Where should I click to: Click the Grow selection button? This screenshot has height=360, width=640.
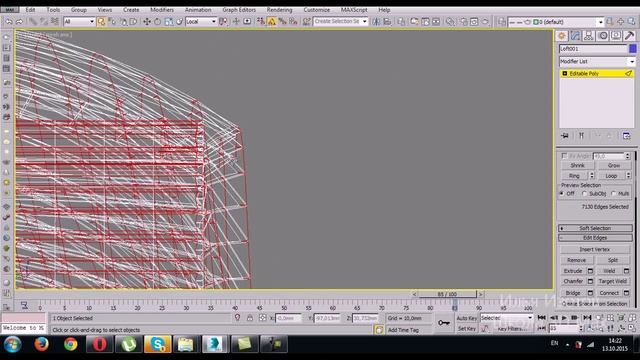point(614,165)
